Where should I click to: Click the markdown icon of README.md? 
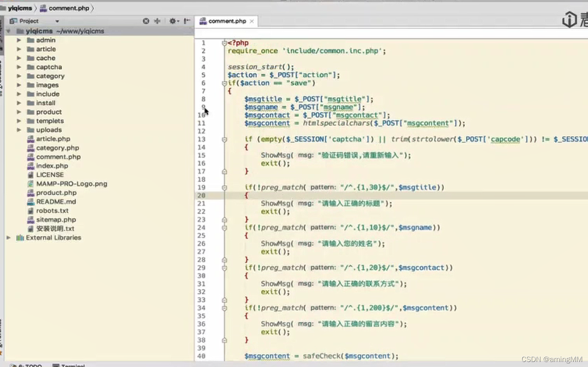[31, 201]
